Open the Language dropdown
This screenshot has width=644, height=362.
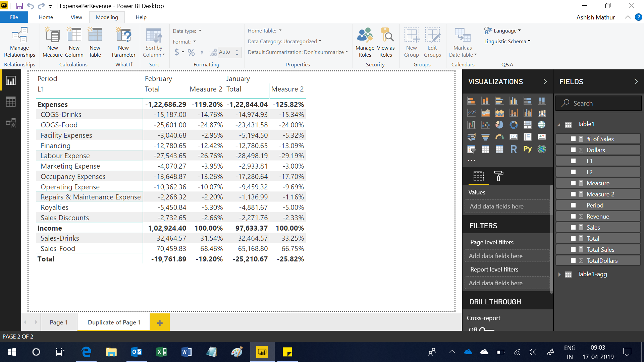tap(502, 31)
